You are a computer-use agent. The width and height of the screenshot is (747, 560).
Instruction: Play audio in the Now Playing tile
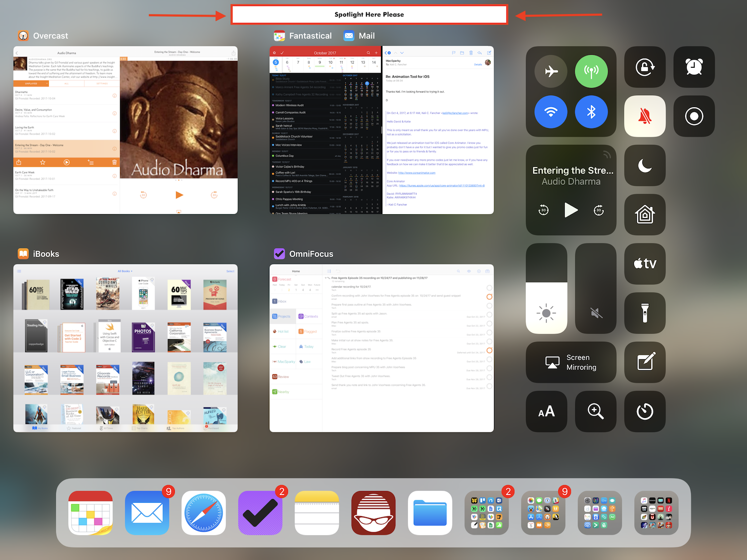(571, 210)
